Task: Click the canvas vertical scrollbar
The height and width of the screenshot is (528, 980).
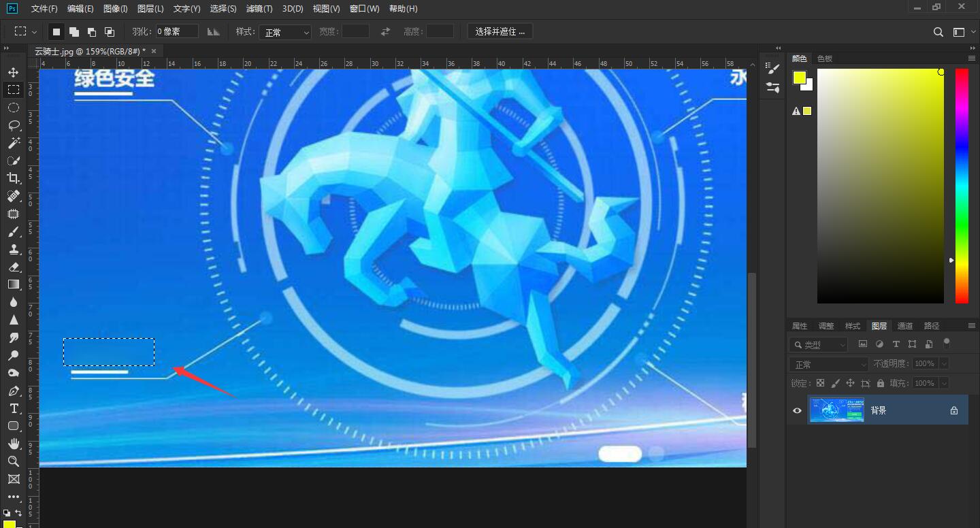Action: click(x=752, y=361)
